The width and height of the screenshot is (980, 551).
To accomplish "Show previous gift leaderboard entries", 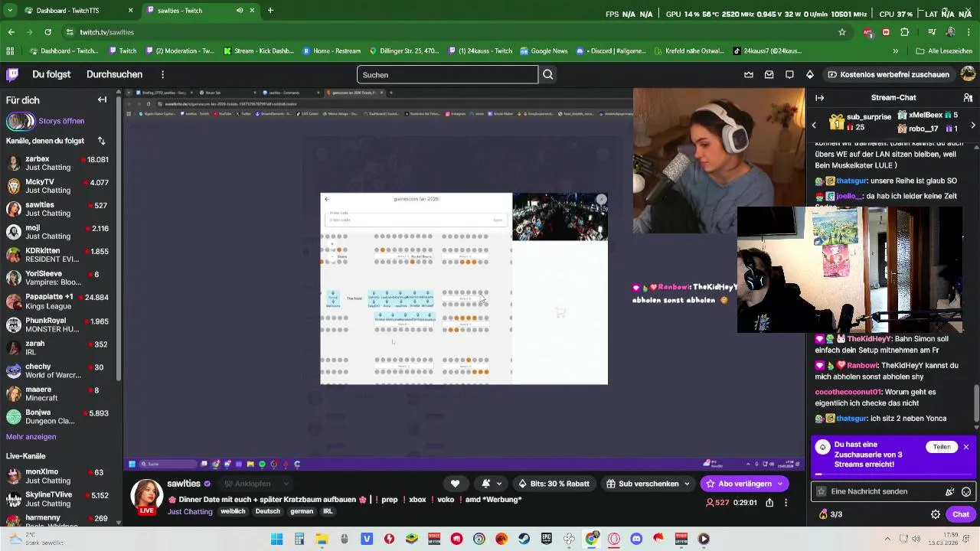I will click(814, 125).
